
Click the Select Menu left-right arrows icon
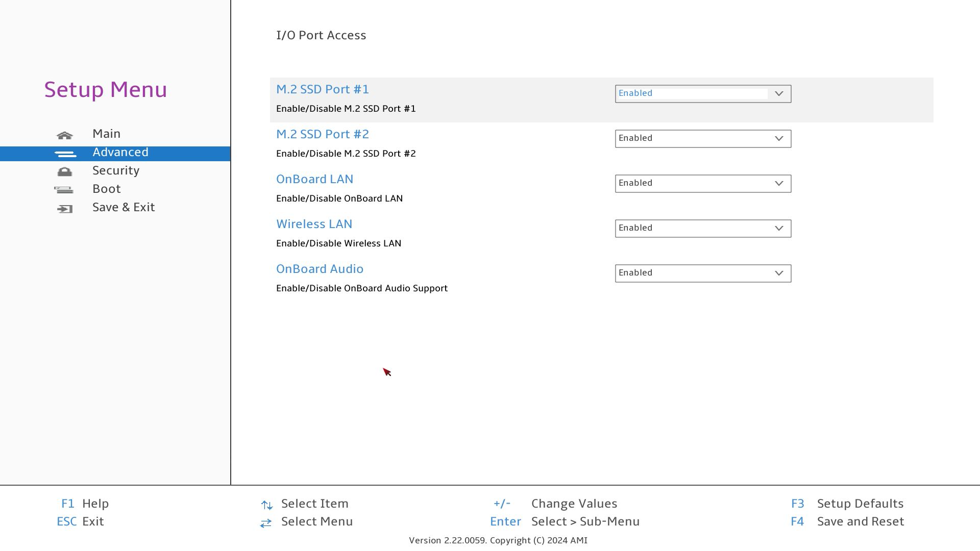pyautogui.click(x=265, y=523)
